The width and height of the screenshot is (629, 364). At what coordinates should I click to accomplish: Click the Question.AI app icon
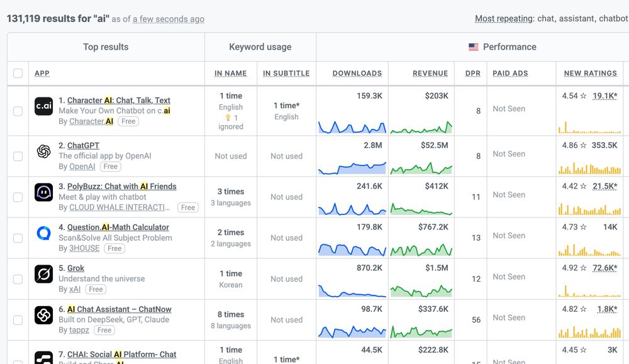tap(44, 233)
